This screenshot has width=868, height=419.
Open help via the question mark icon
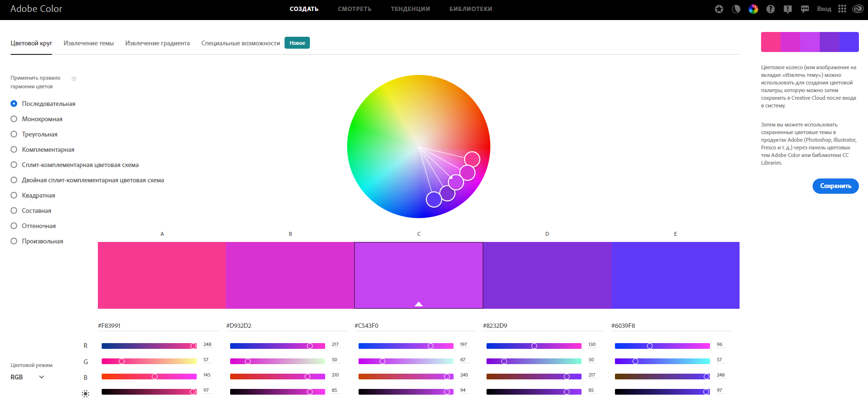pos(771,9)
